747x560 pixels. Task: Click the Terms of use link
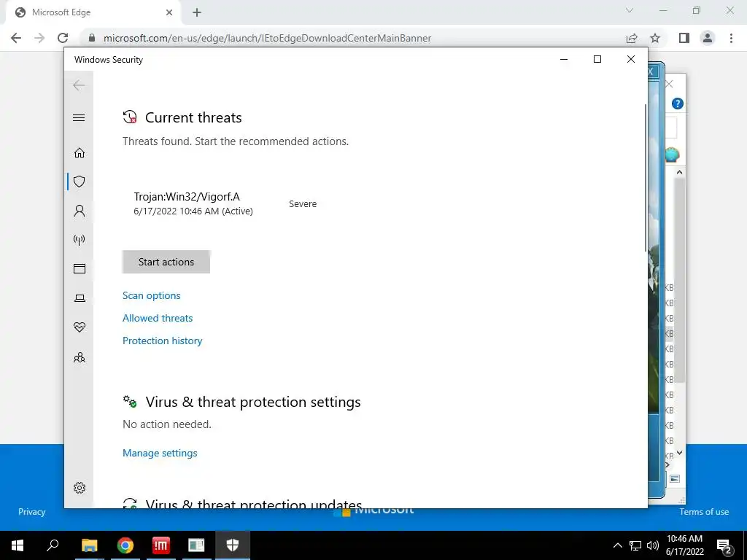coord(704,512)
